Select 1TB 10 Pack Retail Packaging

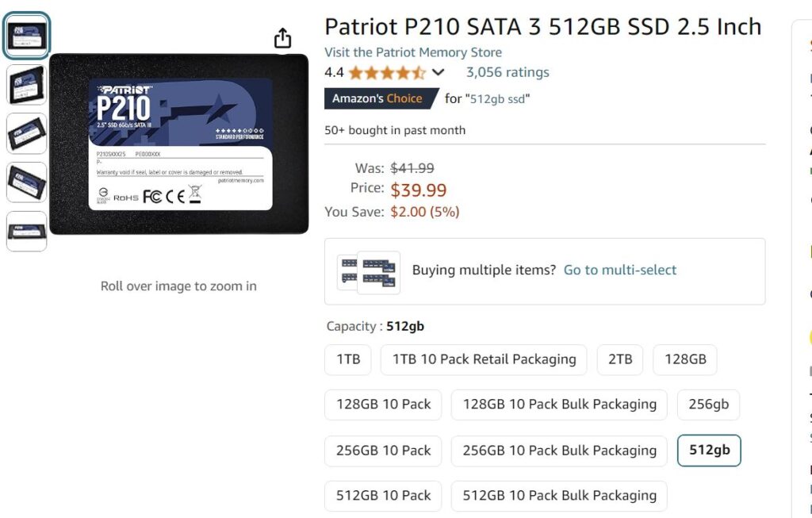(484, 359)
